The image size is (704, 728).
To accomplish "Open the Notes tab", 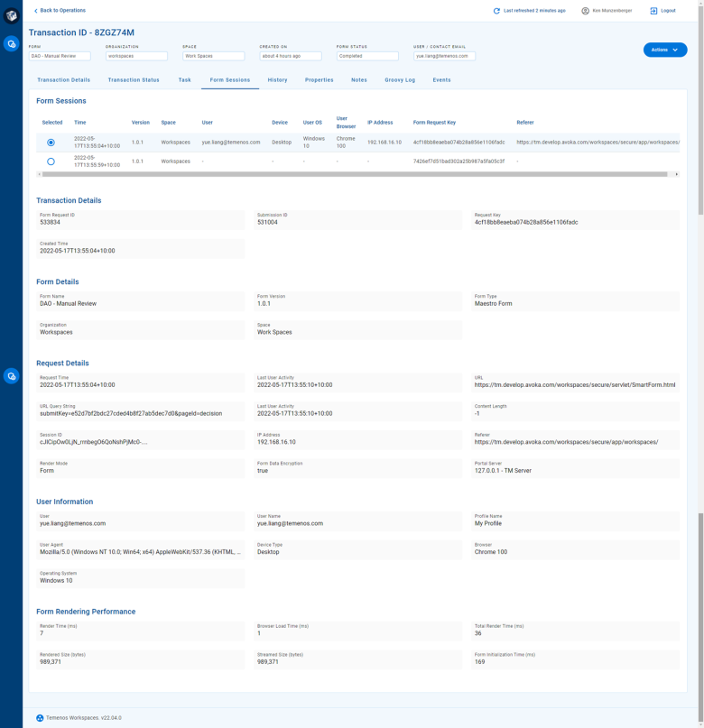I will [x=359, y=80].
